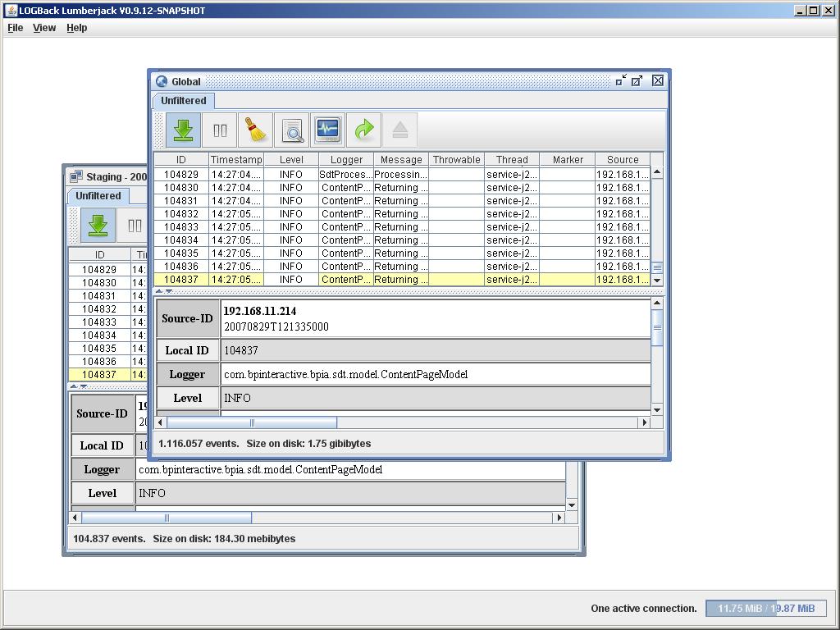Open the View menu
This screenshot has width=840, height=630.
(44, 27)
